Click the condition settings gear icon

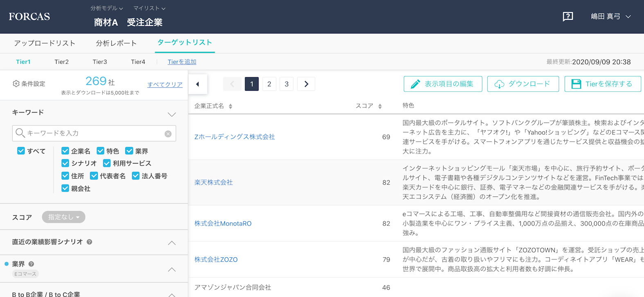coord(16,84)
